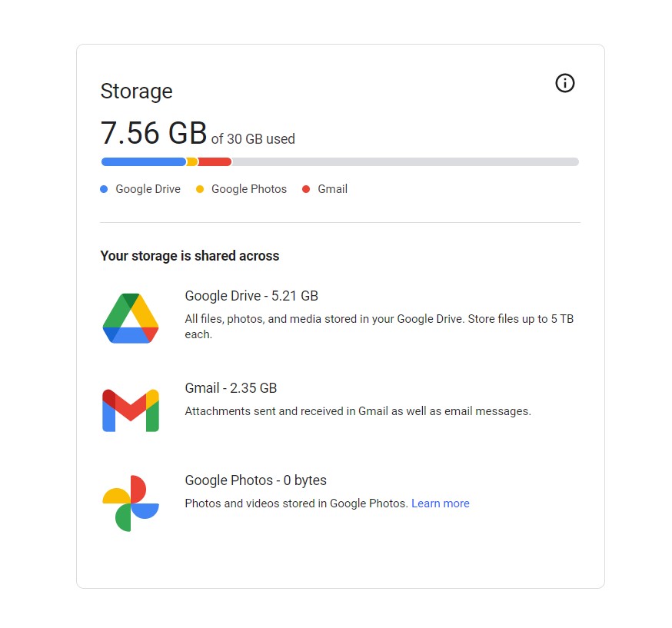Click the "Gmail - 2.35 GB" heading
Image resolution: width=672 pixels, height=628 pixels.
click(x=231, y=388)
